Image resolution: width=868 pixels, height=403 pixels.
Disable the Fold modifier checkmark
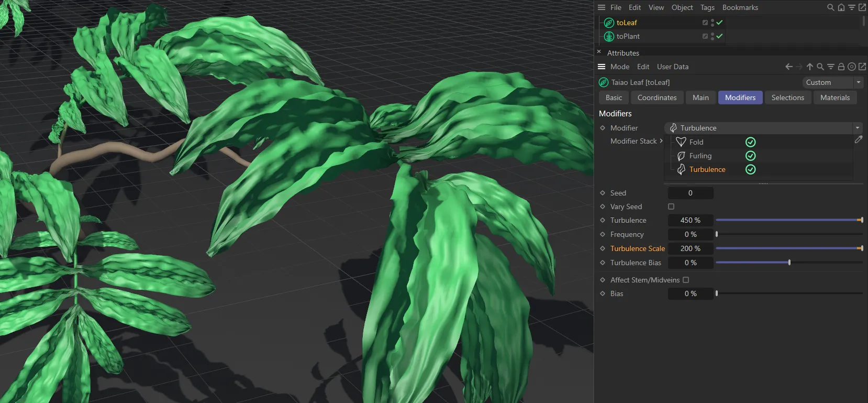[x=750, y=142]
